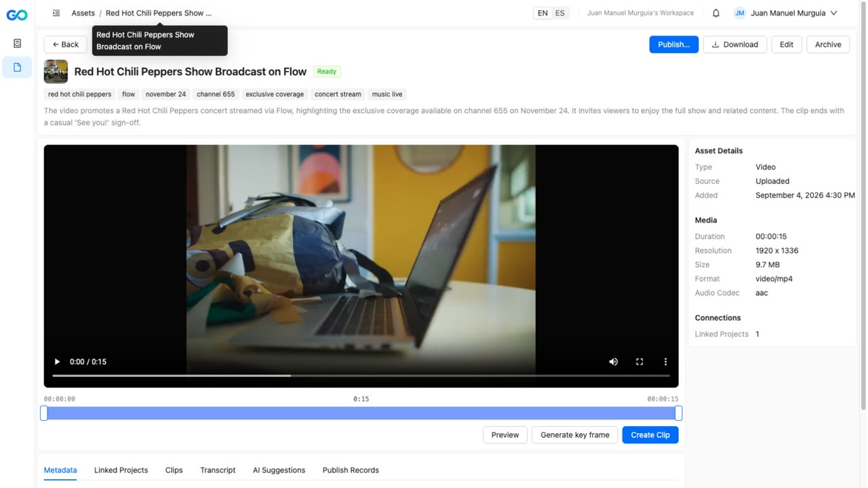Image resolution: width=868 pixels, height=488 pixels.
Task: Open the notifications bell
Action: pyautogui.click(x=716, y=13)
